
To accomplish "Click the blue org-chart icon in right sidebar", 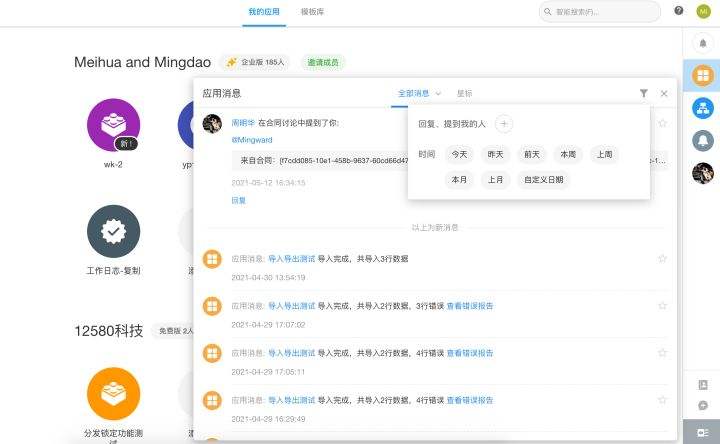I will pos(703,107).
